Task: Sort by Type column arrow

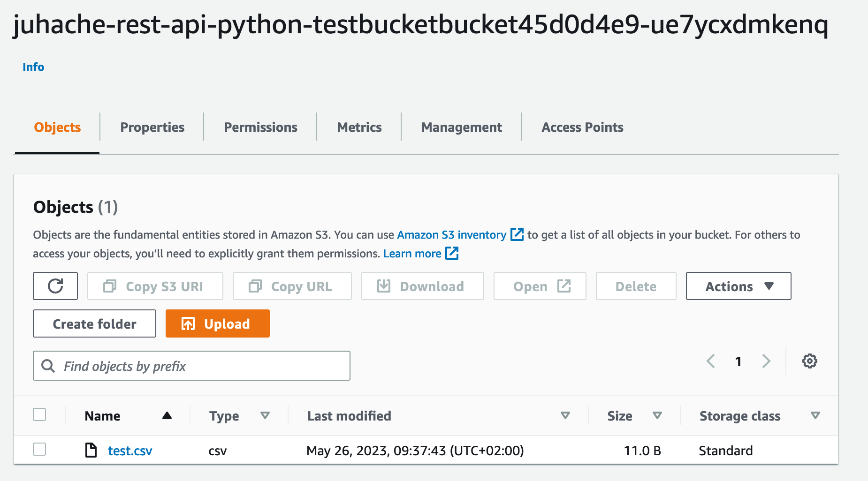Action: tap(265, 415)
